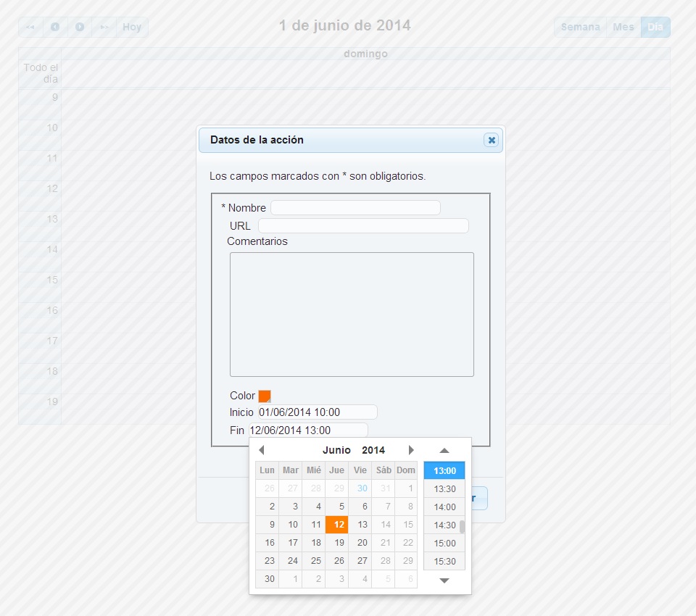Viewport: 696px width, 616px height.
Task: Pick June 14 in the date picker
Action: 384,525
